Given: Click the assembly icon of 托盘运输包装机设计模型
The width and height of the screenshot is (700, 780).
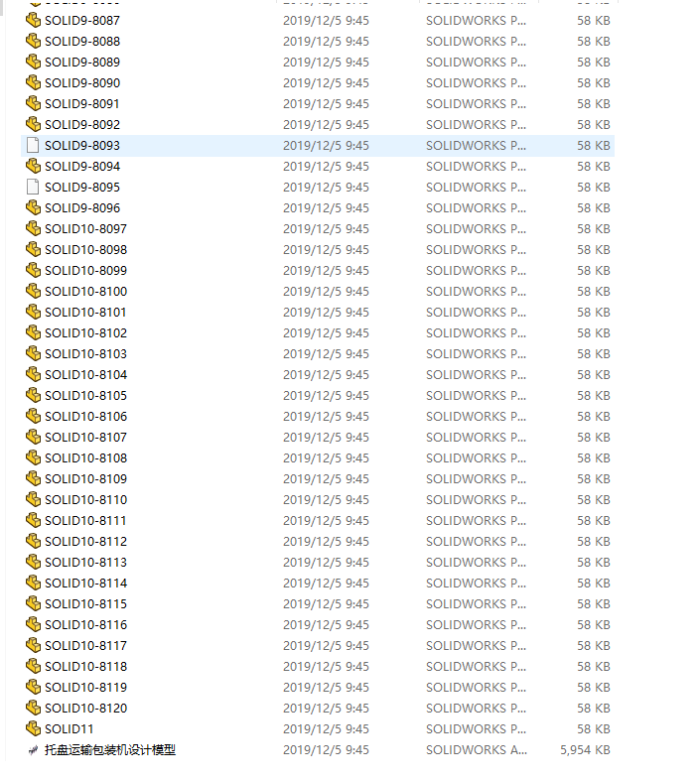Looking at the screenshot, I should pyautogui.click(x=33, y=750).
